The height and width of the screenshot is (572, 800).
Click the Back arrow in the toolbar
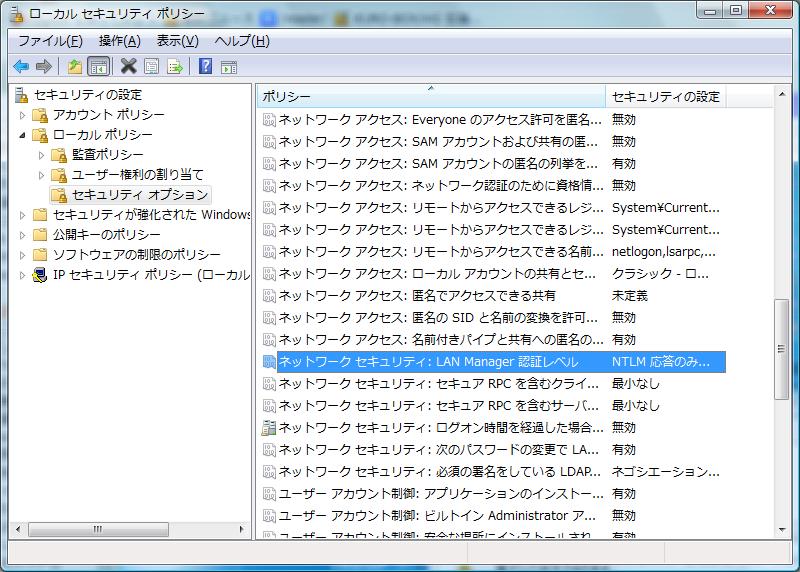pyautogui.click(x=21, y=67)
